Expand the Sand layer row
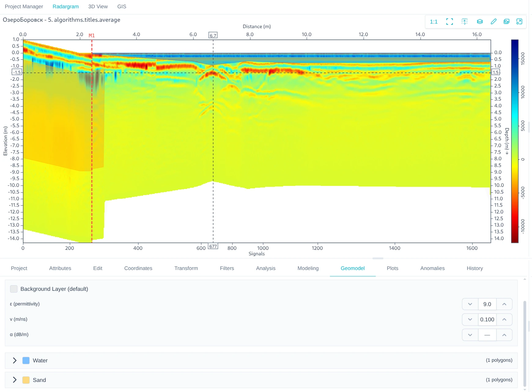This screenshot has height=392, width=532. (14, 380)
